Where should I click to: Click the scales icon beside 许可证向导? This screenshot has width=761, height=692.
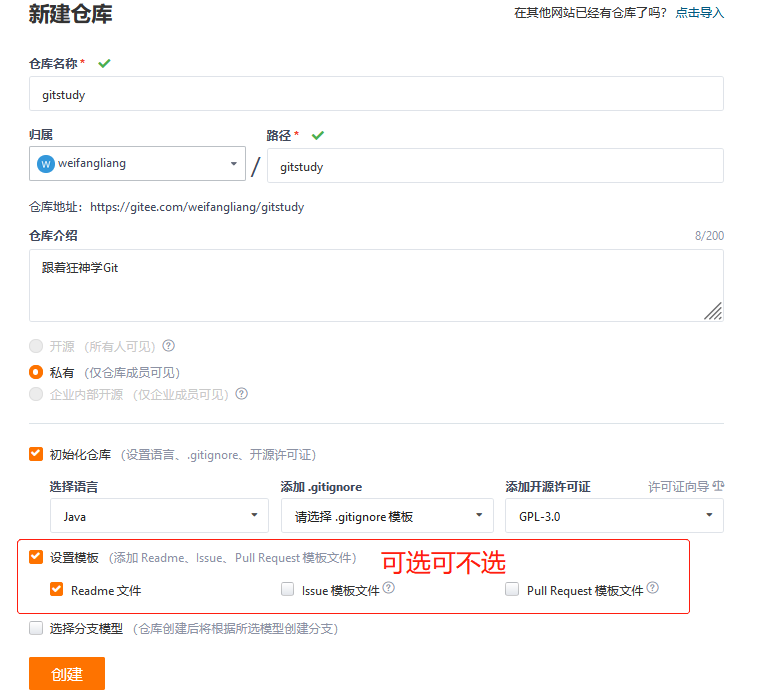click(718, 486)
